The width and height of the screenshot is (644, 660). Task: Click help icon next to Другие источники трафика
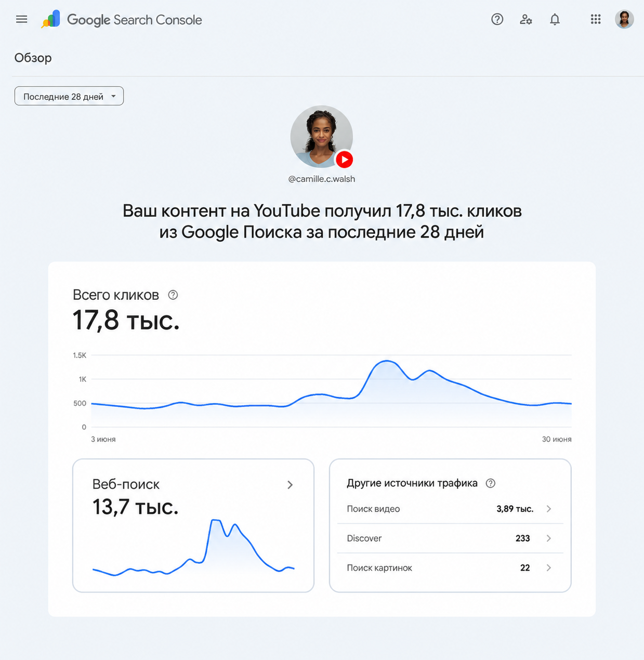point(490,483)
